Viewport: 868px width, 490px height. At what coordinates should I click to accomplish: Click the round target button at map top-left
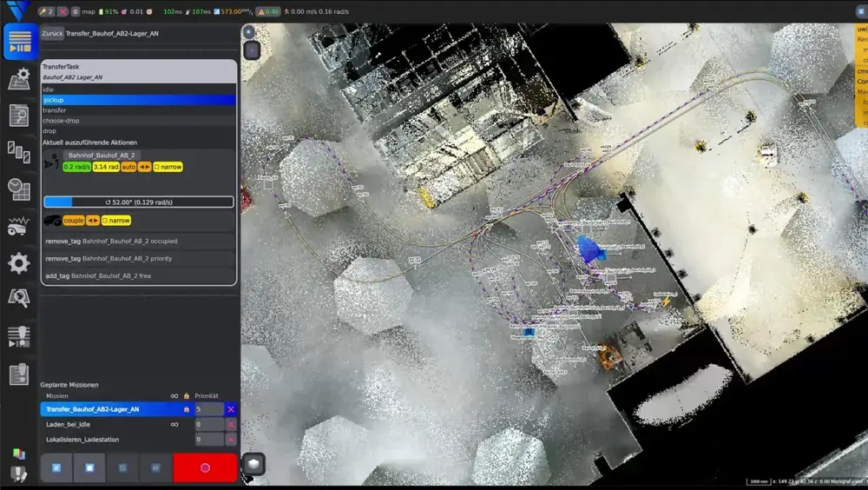point(249,31)
